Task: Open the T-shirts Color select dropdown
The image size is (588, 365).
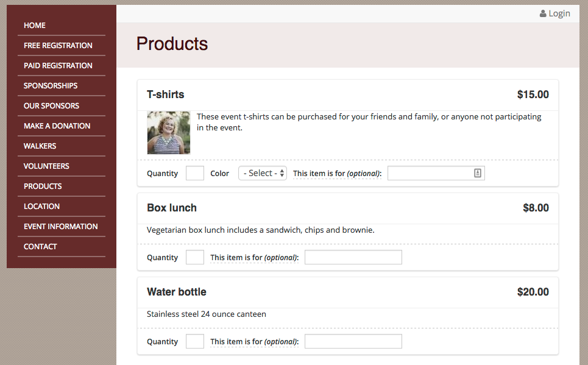Action: (x=263, y=173)
